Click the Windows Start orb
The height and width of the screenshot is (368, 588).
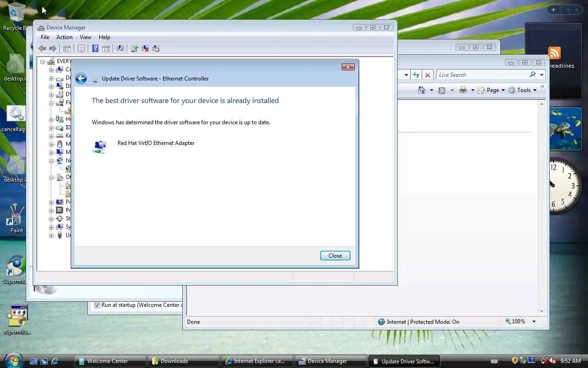pyautogui.click(x=12, y=360)
